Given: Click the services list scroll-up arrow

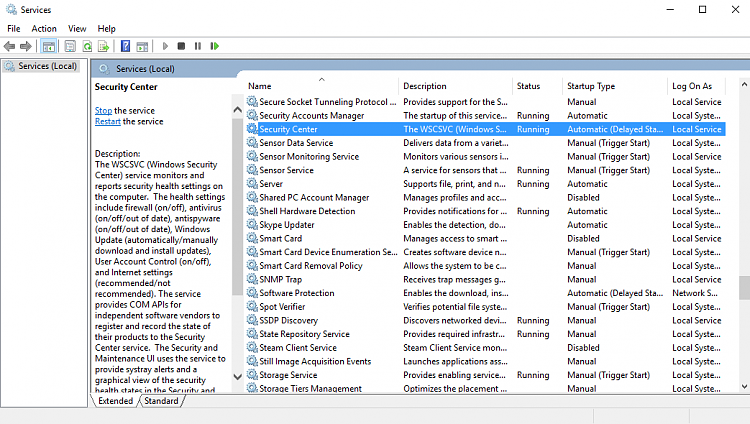Looking at the screenshot, I should [744, 84].
